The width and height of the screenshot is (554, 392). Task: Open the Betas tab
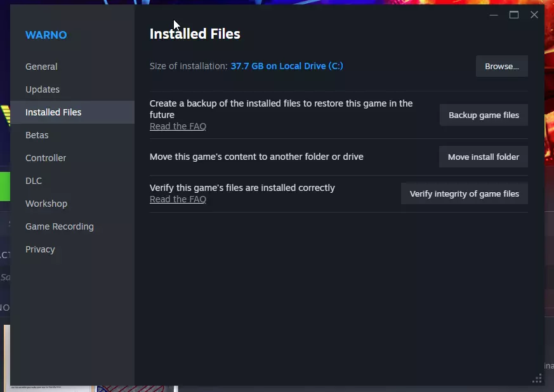point(37,135)
